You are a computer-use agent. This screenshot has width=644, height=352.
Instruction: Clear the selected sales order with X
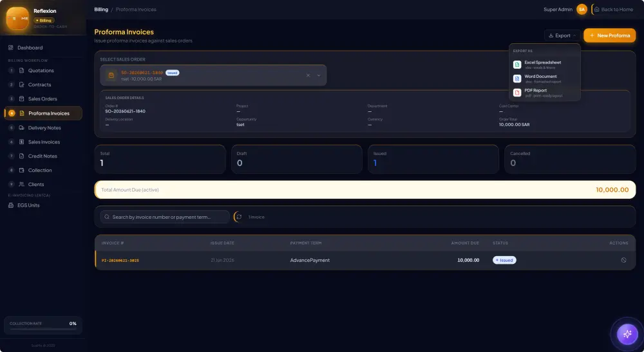(308, 75)
